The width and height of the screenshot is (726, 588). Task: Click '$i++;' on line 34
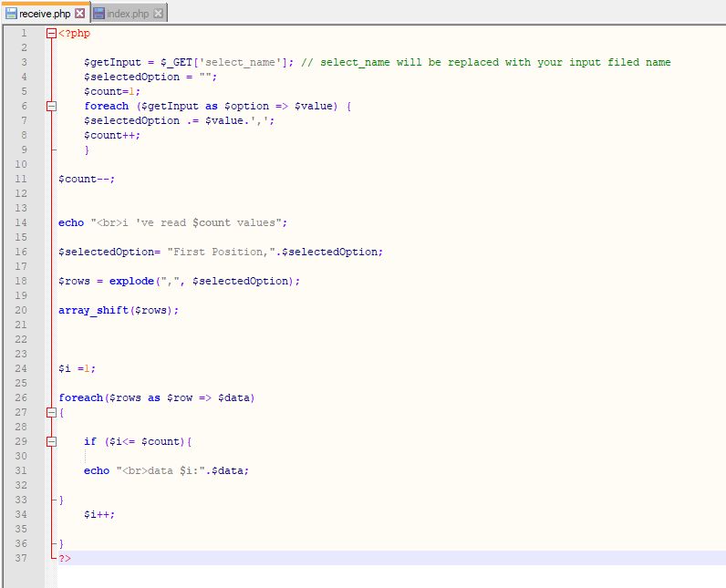point(99,514)
